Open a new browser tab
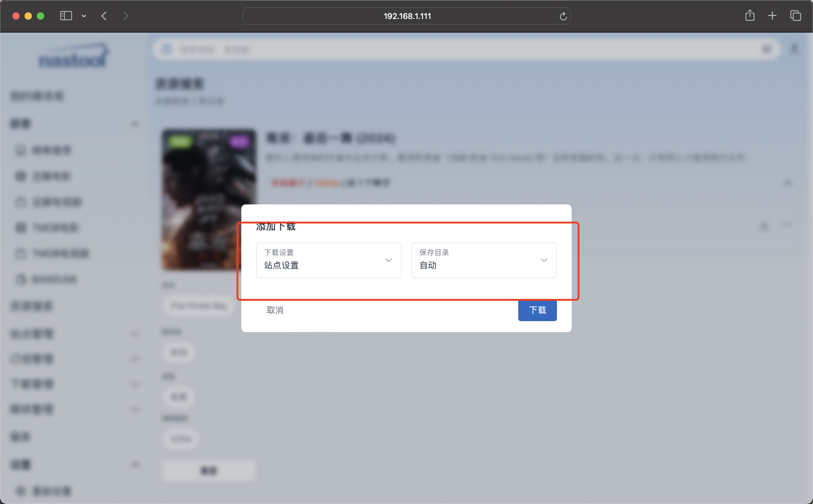Screen dimensions: 813x504 (x=772, y=16)
